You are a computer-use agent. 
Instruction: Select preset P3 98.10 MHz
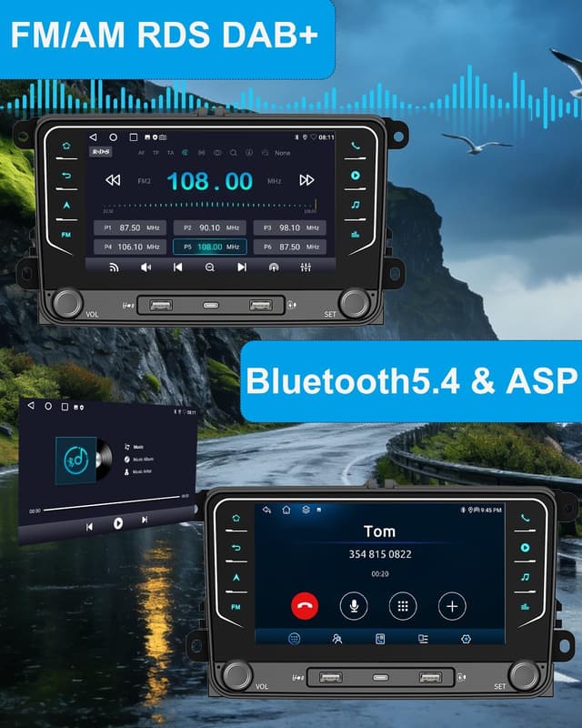[289, 228]
